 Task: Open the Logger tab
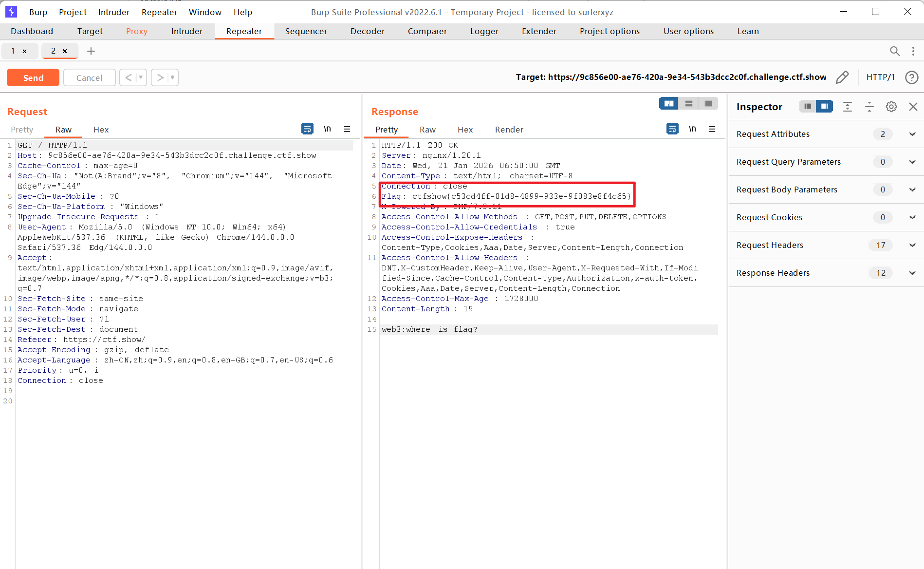(484, 31)
